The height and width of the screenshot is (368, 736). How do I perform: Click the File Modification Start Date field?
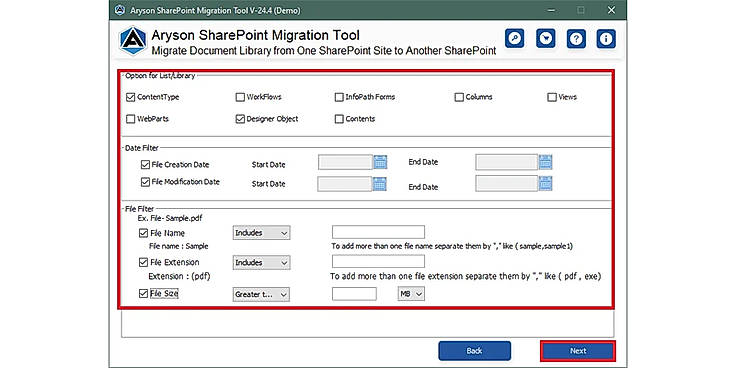tap(345, 184)
